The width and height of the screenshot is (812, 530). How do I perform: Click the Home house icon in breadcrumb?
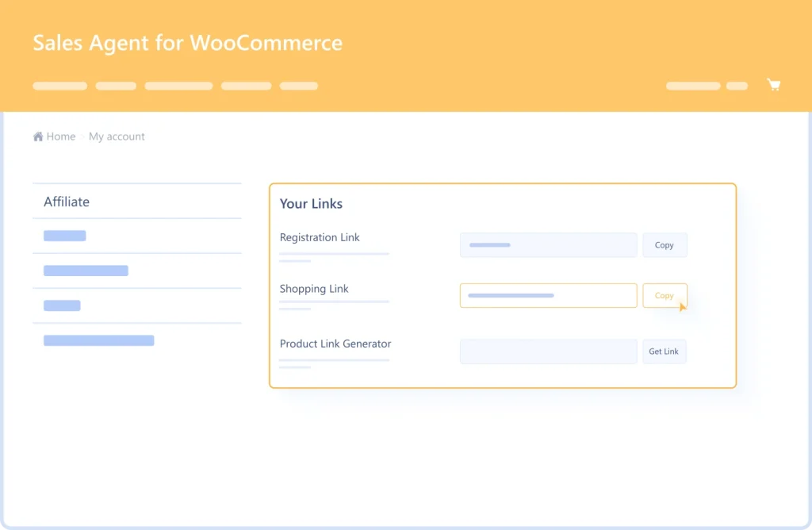click(38, 136)
